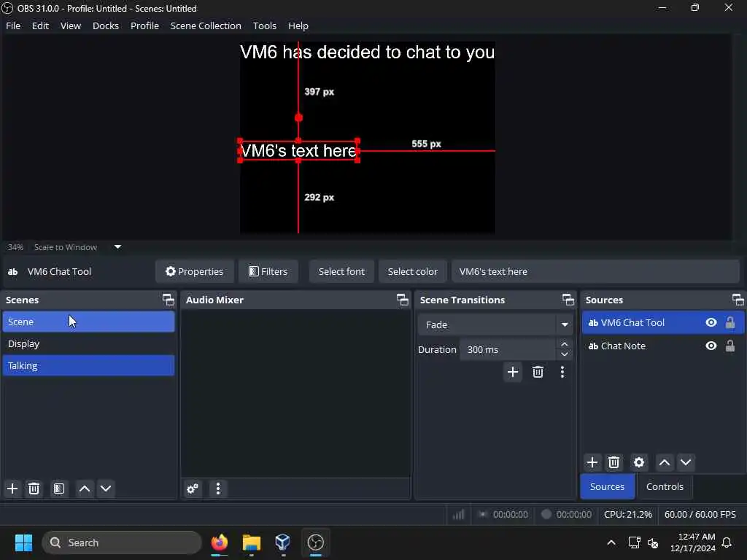The image size is (747, 560).
Task: Select the Display scene
Action: pyautogui.click(x=88, y=344)
